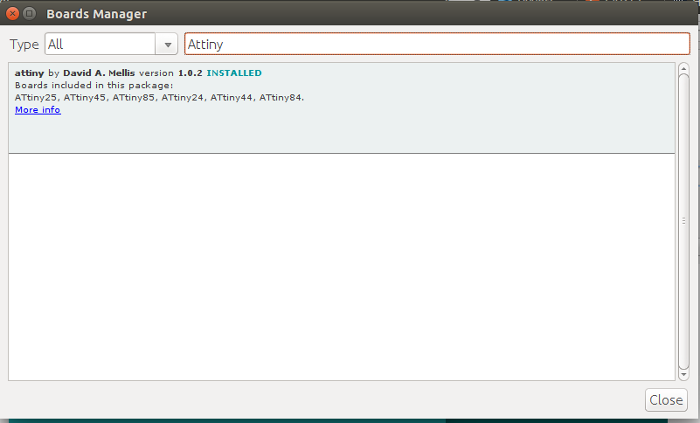Click the gray minimize button in title bar
The image size is (700, 423).
tap(29, 13)
